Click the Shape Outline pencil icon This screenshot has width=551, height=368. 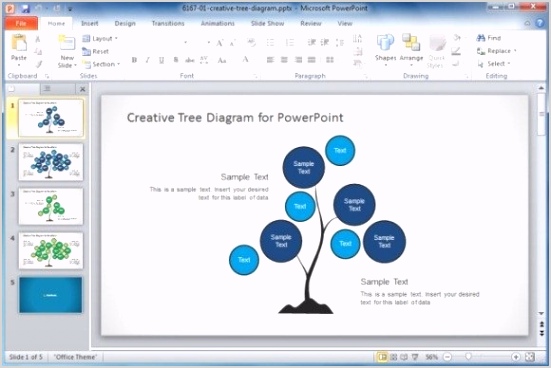(x=456, y=51)
